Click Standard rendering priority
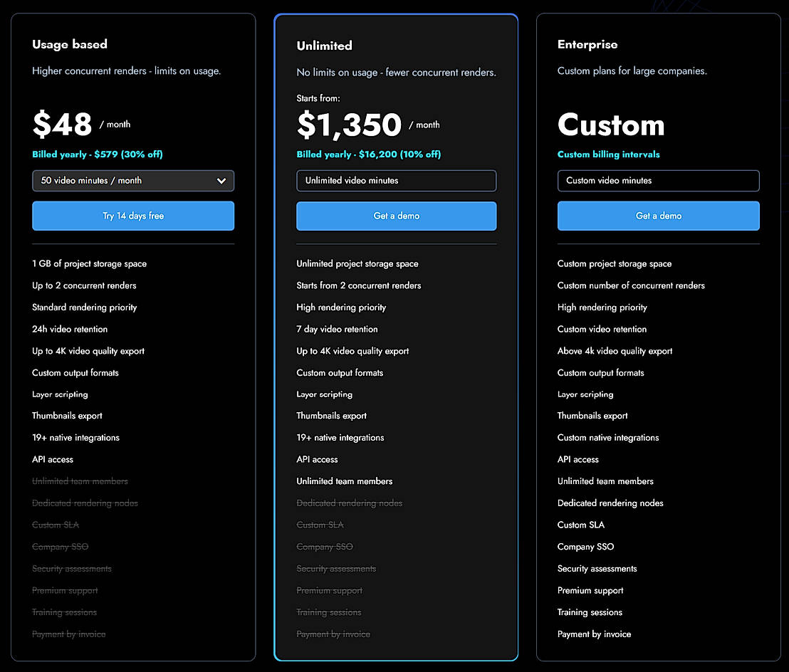The image size is (789, 672). pos(84,308)
